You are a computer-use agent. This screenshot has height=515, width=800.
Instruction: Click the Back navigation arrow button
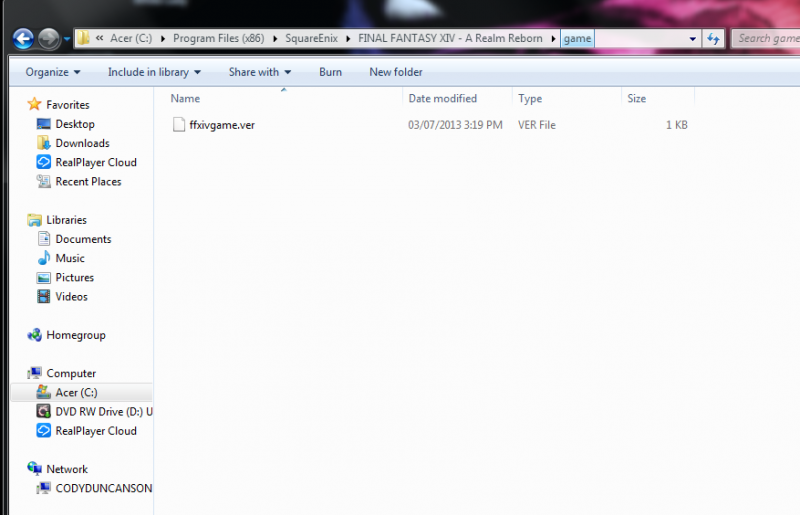click(23, 38)
